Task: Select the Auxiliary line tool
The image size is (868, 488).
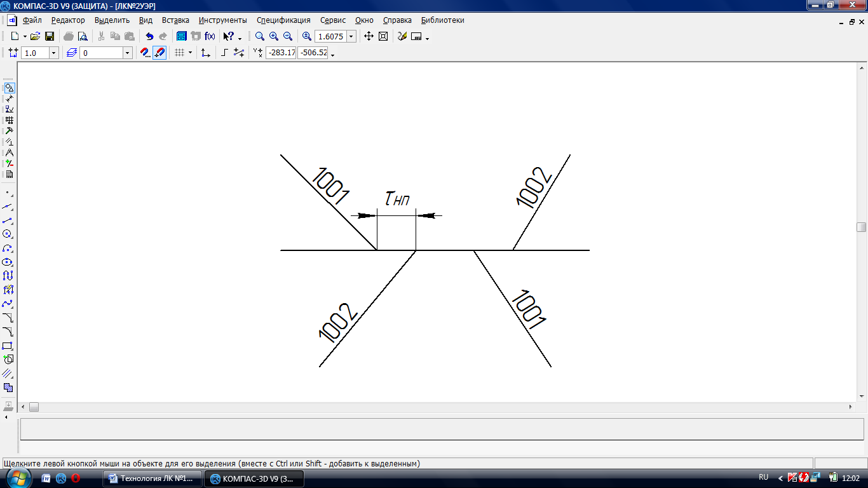Action: pos(8,206)
